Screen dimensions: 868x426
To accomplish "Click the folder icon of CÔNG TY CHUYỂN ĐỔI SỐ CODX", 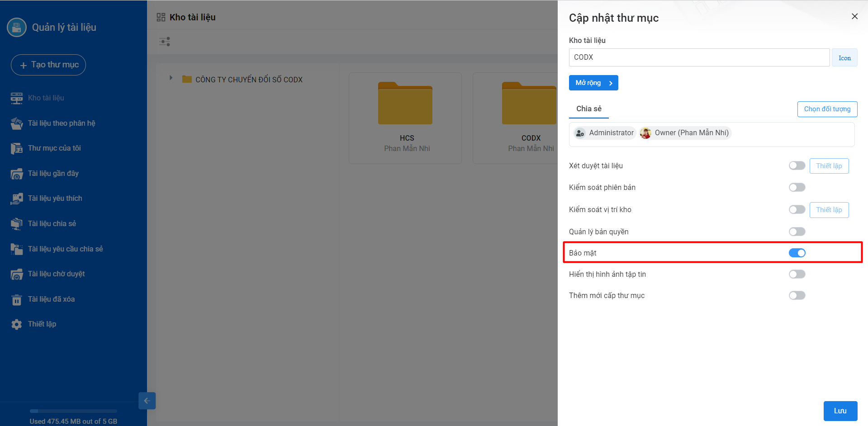I will (x=187, y=80).
